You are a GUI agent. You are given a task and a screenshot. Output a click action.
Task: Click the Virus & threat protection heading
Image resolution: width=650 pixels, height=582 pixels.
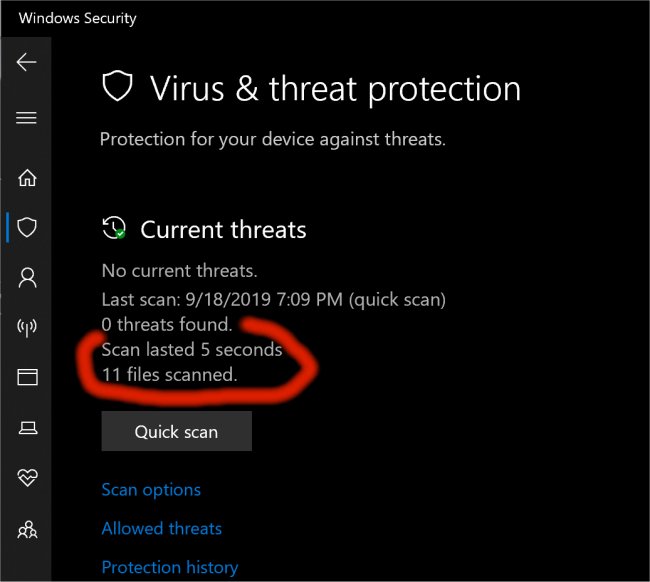[335, 89]
